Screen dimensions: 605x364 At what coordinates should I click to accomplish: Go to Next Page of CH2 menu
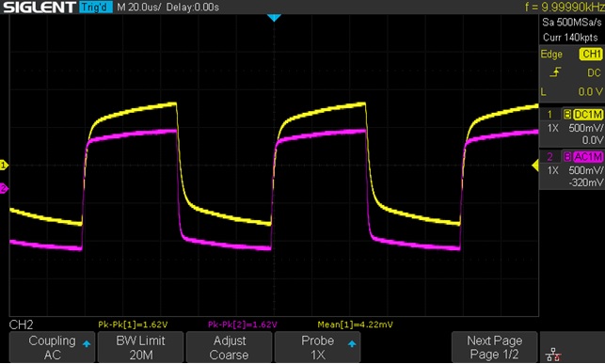(494, 347)
